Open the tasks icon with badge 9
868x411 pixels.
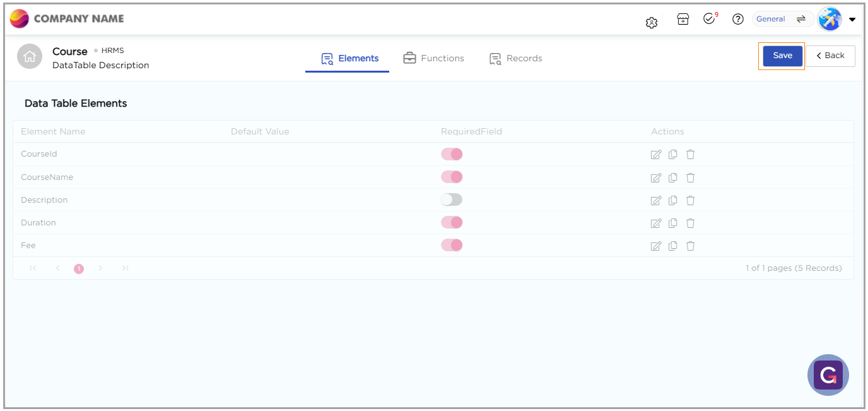[710, 19]
